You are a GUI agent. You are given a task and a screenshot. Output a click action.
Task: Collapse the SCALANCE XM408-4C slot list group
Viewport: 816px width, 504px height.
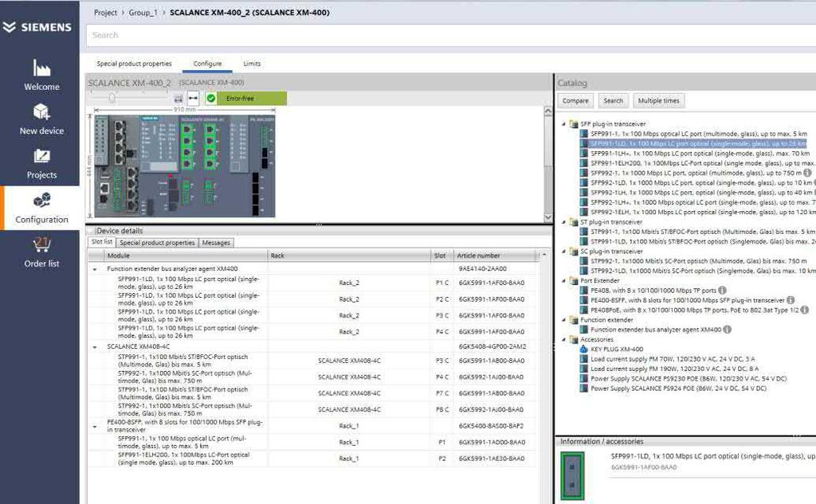tap(95, 347)
